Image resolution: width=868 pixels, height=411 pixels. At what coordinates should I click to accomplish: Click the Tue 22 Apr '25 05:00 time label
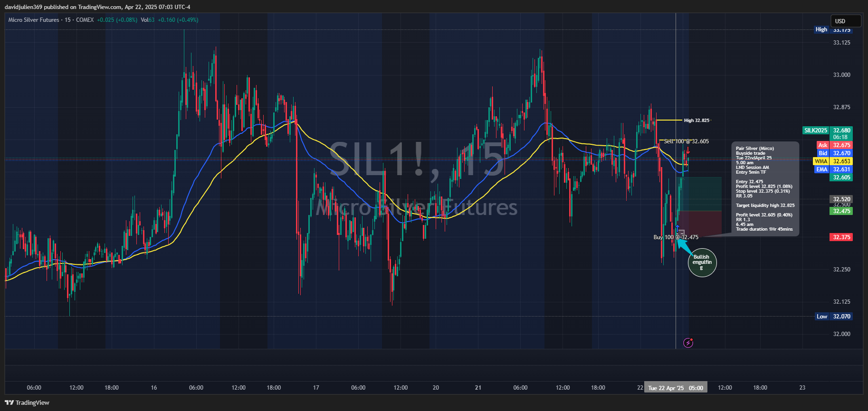pyautogui.click(x=676, y=388)
